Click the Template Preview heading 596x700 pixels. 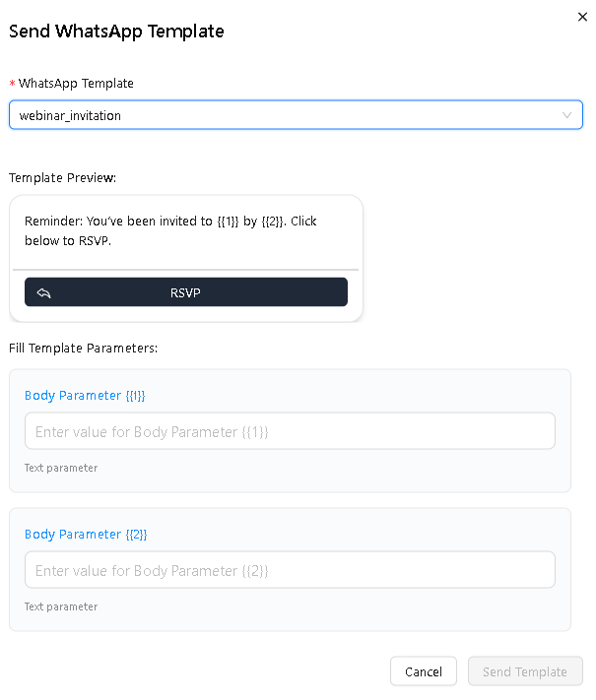point(62,177)
